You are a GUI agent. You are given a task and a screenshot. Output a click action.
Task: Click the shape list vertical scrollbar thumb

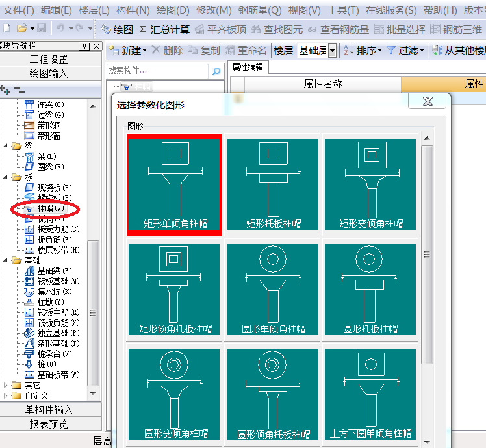[427, 255]
